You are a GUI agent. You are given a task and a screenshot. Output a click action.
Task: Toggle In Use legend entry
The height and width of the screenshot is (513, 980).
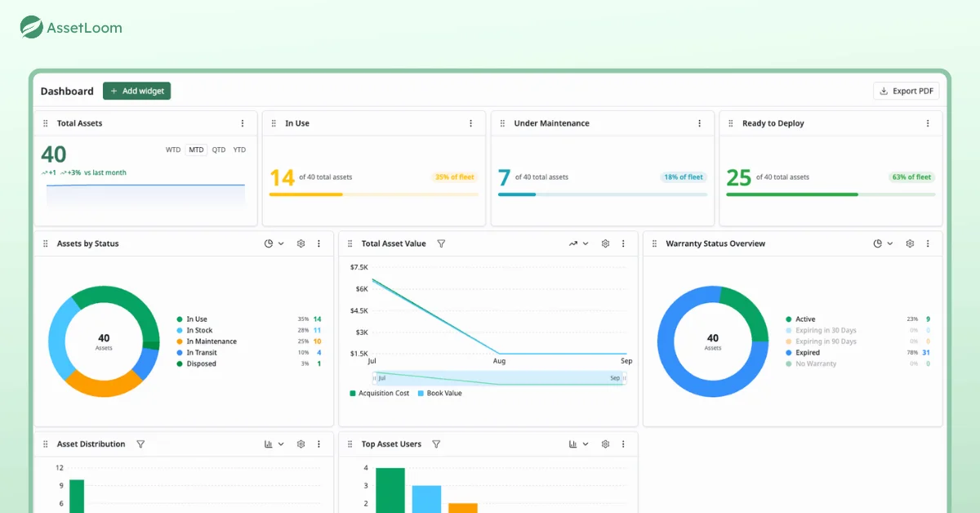[248, 319]
